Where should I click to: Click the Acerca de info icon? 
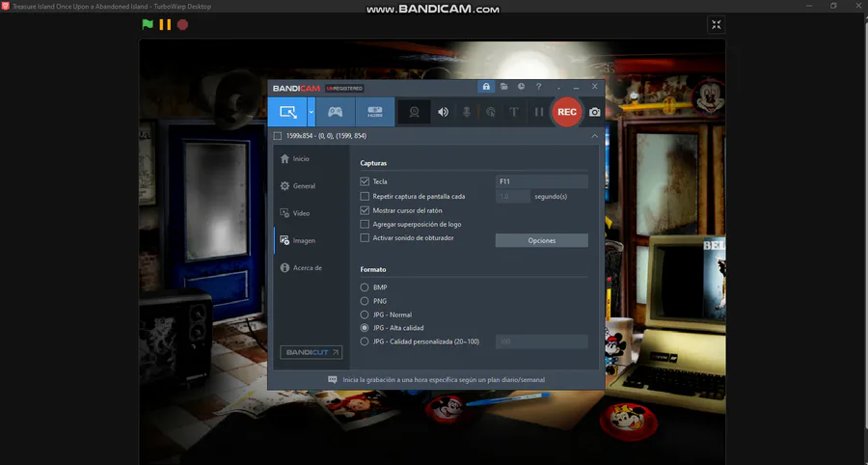tap(285, 268)
